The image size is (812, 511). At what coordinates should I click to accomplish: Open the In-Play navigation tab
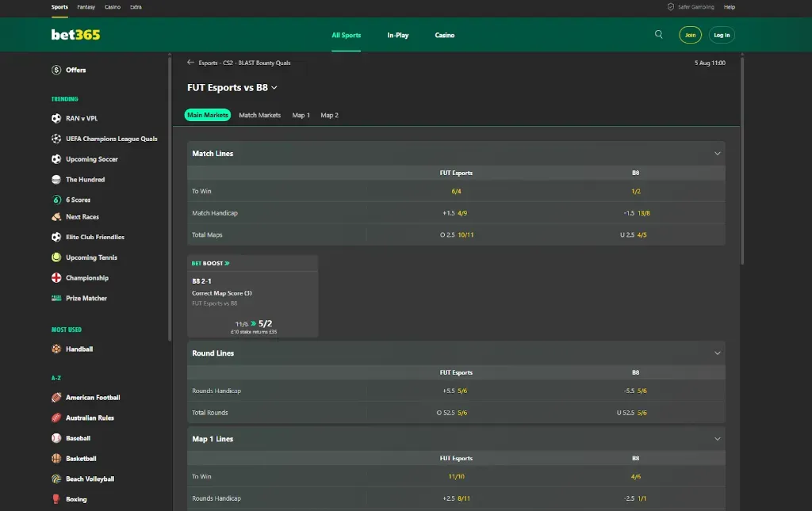tap(397, 36)
